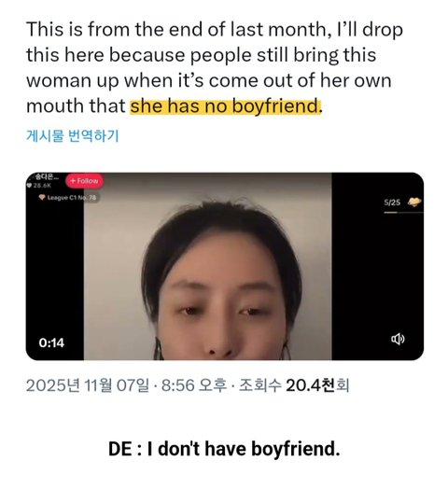View the 조회수 20.4천회 view count
This screenshot has height=489, width=448.
point(294,385)
